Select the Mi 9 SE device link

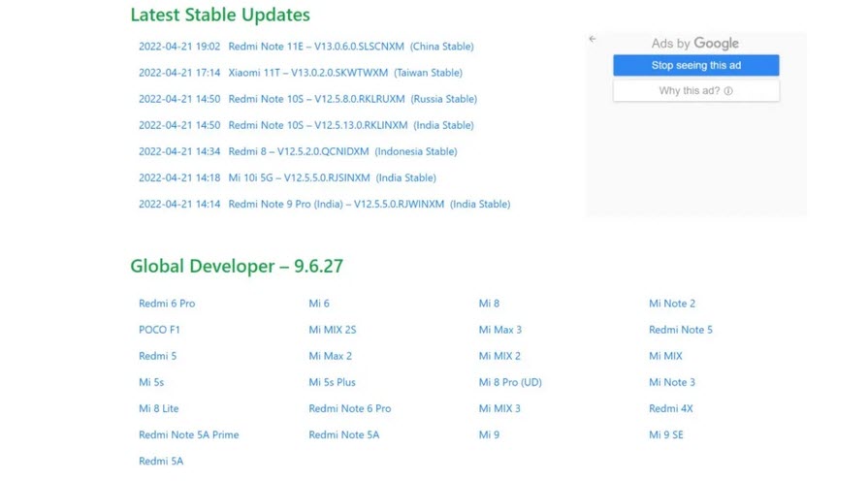[x=666, y=435]
